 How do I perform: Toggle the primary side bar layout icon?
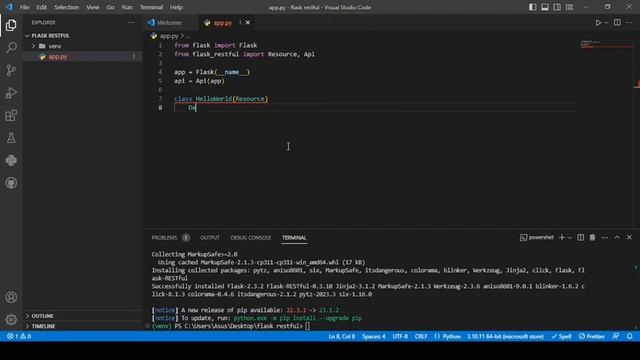click(533, 7)
